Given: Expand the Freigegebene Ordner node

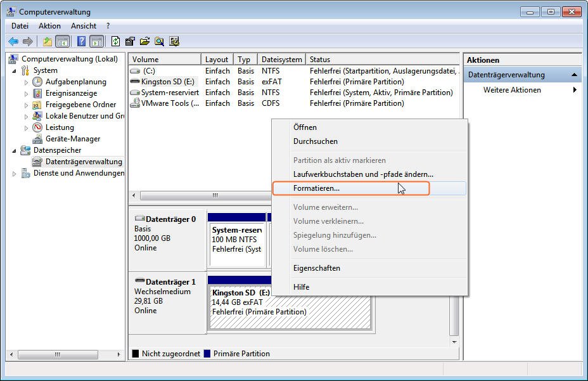Looking at the screenshot, I should [x=26, y=105].
